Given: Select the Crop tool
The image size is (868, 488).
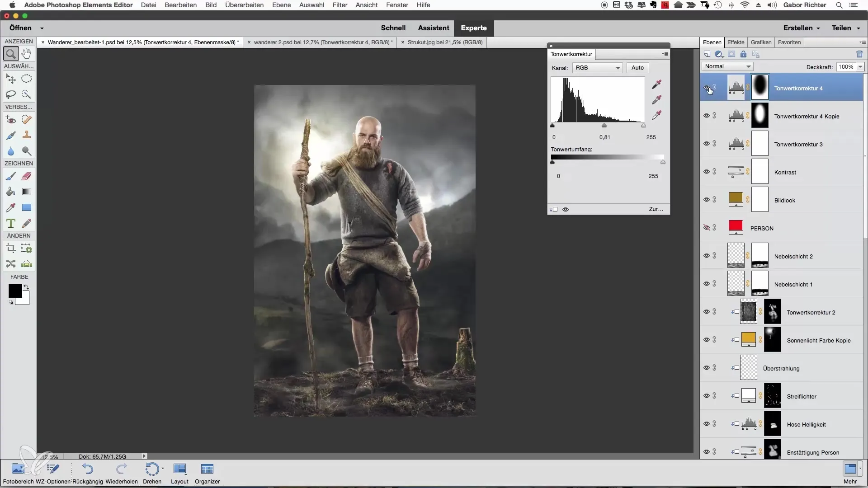Looking at the screenshot, I should click(x=11, y=249).
